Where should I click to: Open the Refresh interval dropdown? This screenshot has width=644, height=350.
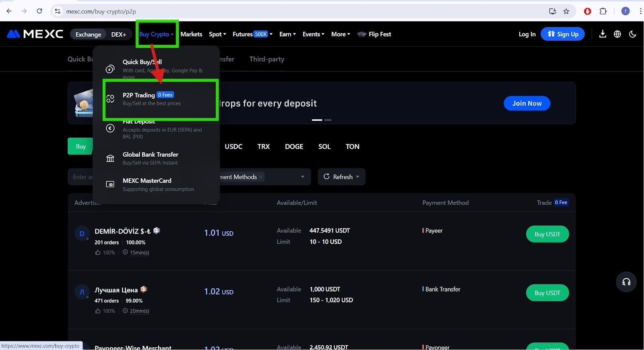pos(357,177)
